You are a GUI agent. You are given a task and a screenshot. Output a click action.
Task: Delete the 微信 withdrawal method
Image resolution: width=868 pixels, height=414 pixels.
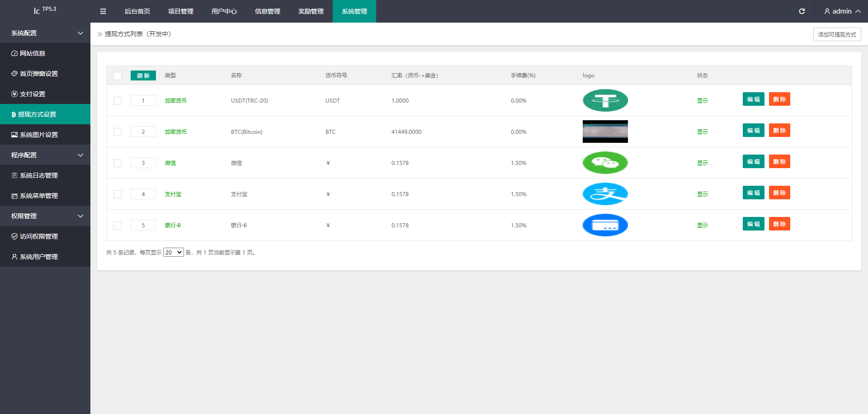(x=779, y=161)
